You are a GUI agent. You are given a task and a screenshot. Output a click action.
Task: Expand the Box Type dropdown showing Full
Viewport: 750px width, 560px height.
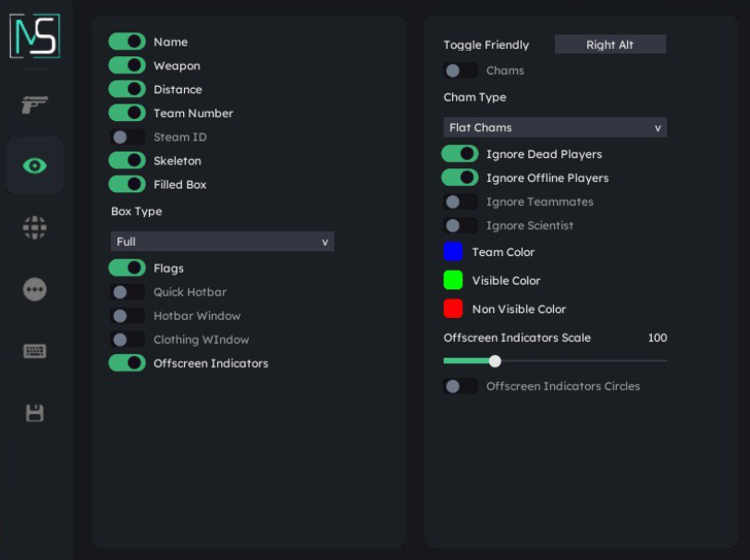[x=222, y=242]
